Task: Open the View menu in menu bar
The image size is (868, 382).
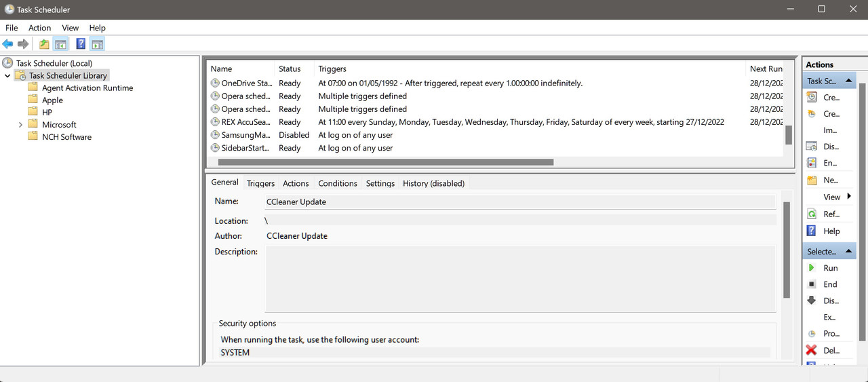Action: click(x=71, y=28)
